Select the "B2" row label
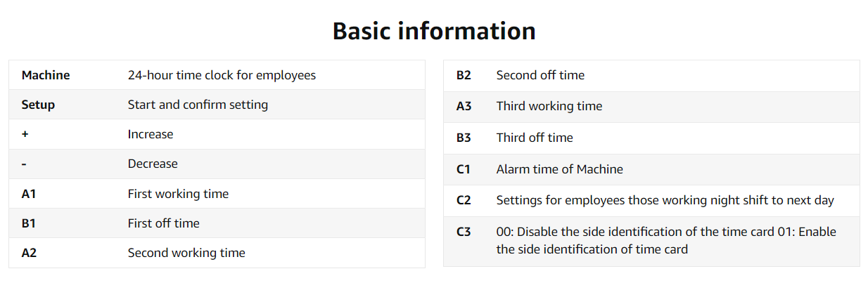Image resolution: width=868 pixels, height=283 pixels. [464, 75]
